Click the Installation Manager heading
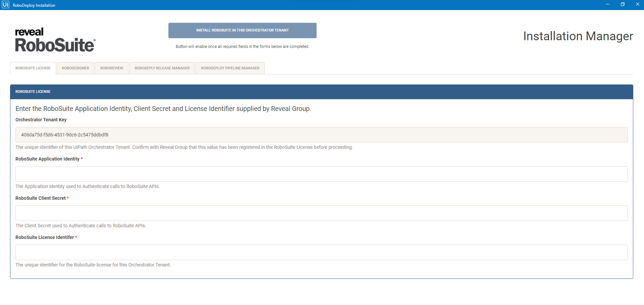The image size is (644, 305). point(578,36)
